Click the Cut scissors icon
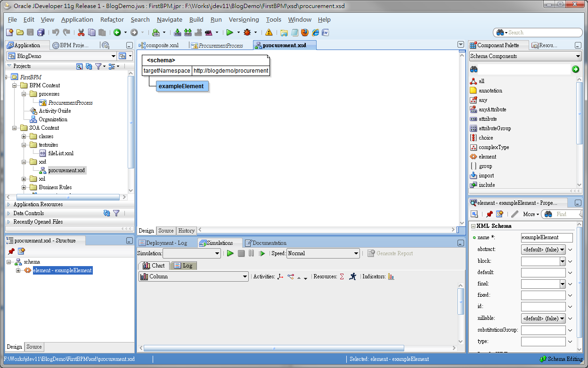This screenshot has height=368, width=588. tap(81, 33)
